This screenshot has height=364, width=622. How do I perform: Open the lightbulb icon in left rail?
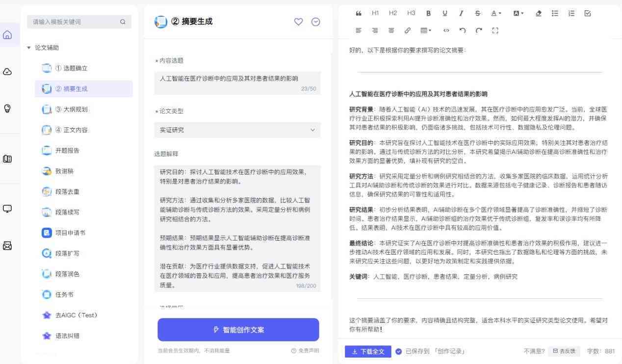tap(7, 108)
